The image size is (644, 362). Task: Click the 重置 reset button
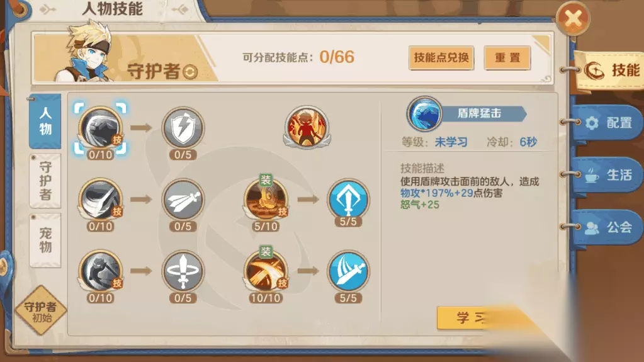[x=507, y=57]
